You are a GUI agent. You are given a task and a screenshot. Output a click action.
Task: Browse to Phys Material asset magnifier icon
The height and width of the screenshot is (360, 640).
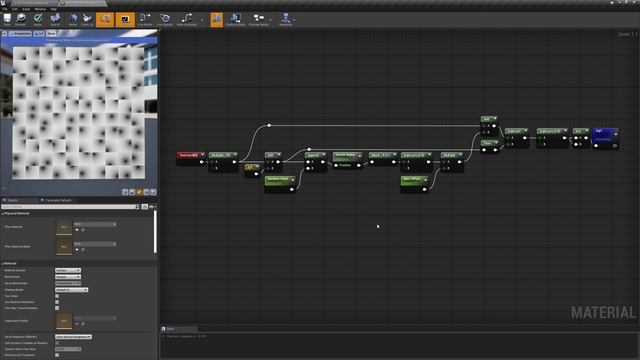pos(83,230)
